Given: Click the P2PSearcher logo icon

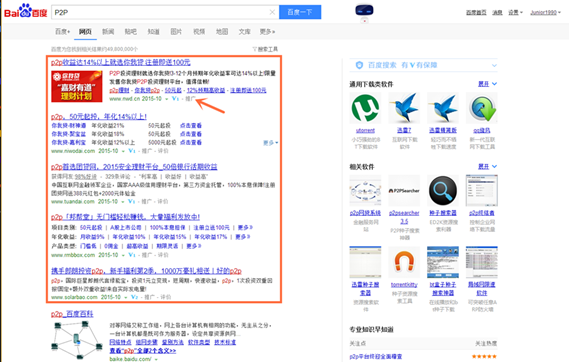Looking at the screenshot, I should [x=404, y=191].
